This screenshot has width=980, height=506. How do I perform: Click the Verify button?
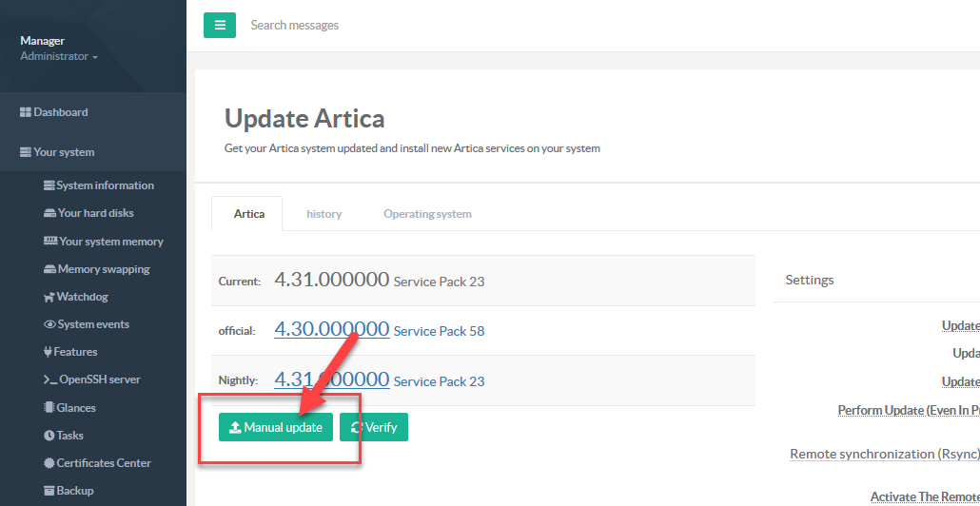[374, 428]
